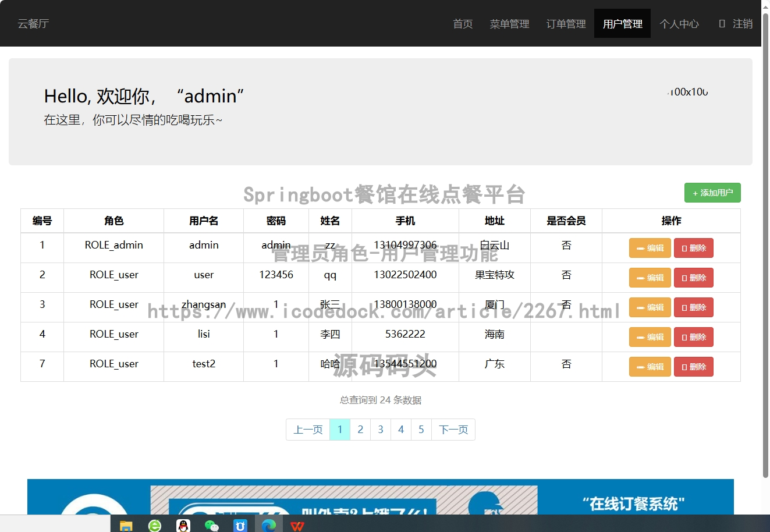This screenshot has height=532, width=770.
Task: Click the 注销 logout link
Action: click(736, 24)
